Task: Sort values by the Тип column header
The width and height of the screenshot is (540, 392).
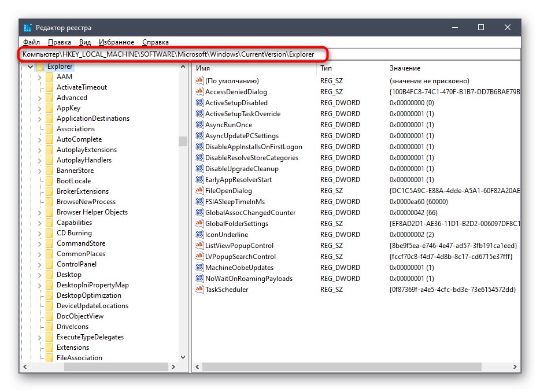Action: 351,68
